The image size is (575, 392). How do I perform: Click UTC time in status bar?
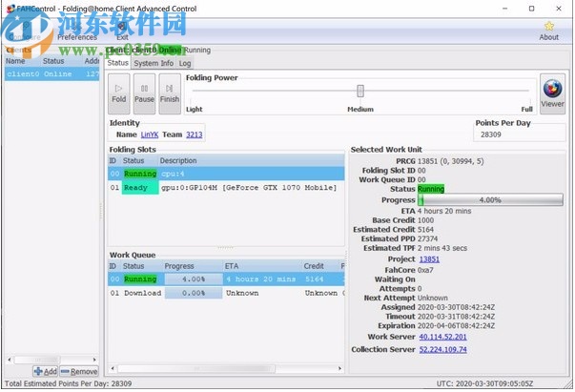click(x=484, y=383)
